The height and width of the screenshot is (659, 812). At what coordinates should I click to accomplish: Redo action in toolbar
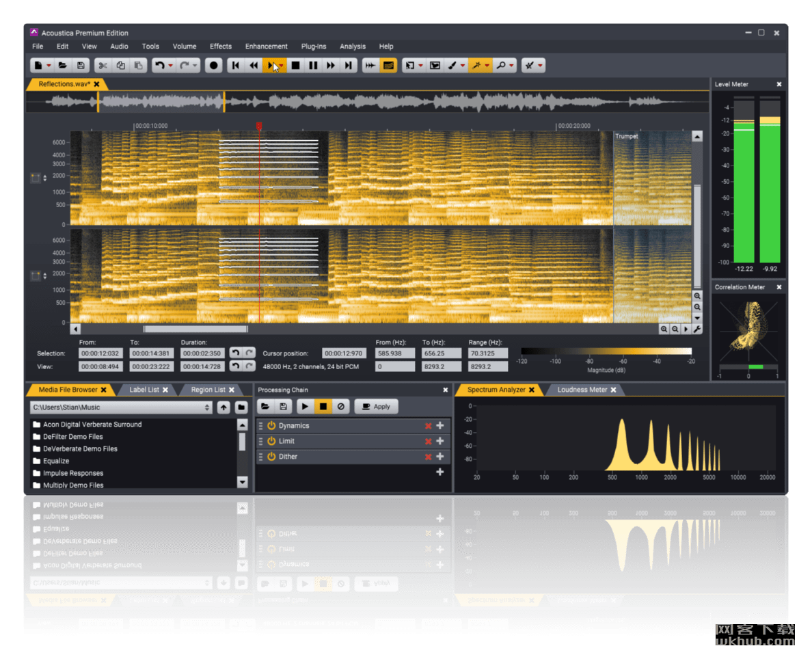[x=184, y=65]
